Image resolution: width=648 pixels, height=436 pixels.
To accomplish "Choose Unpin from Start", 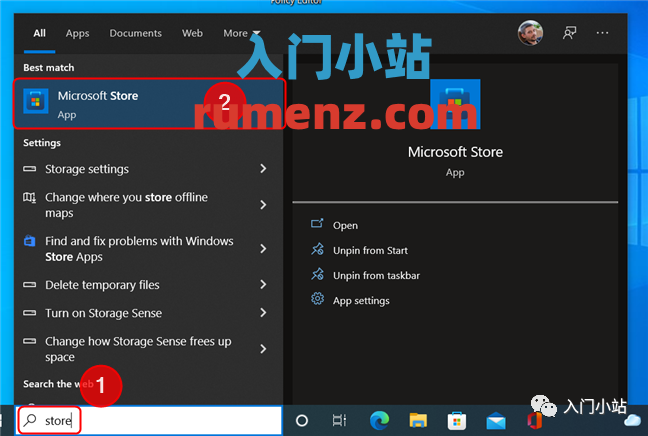I will (x=370, y=250).
